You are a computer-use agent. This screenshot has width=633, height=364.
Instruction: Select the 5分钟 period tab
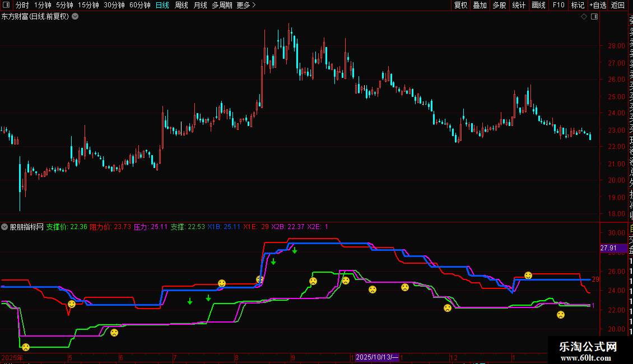click(64, 5)
